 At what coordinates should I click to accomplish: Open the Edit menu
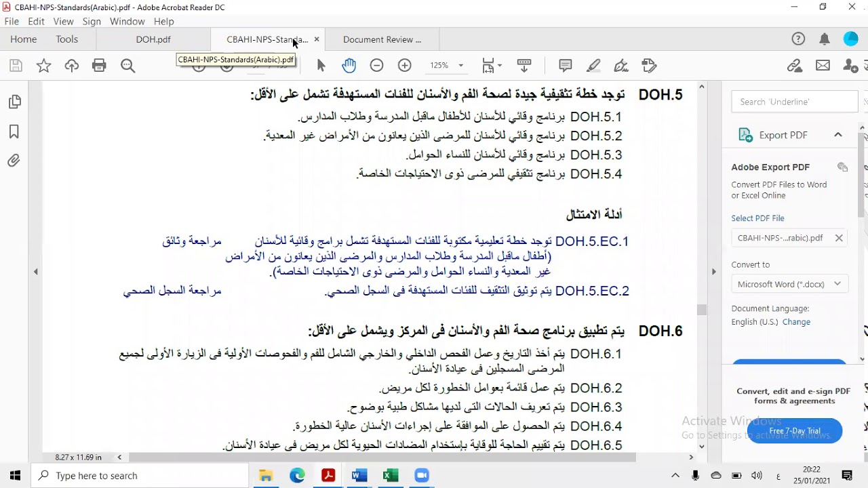click(x=36, y=22)
